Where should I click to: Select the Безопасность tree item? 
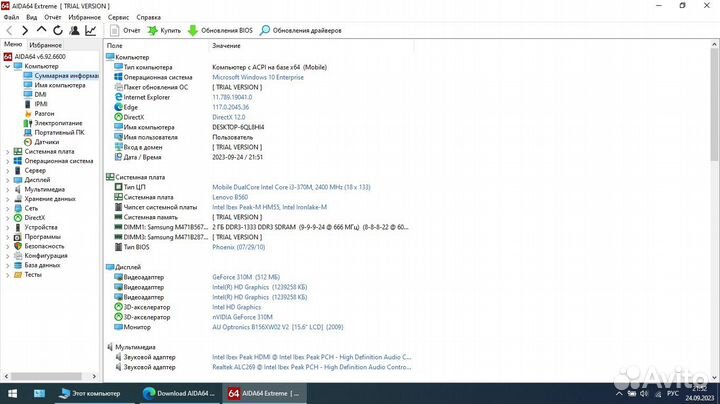39,246
